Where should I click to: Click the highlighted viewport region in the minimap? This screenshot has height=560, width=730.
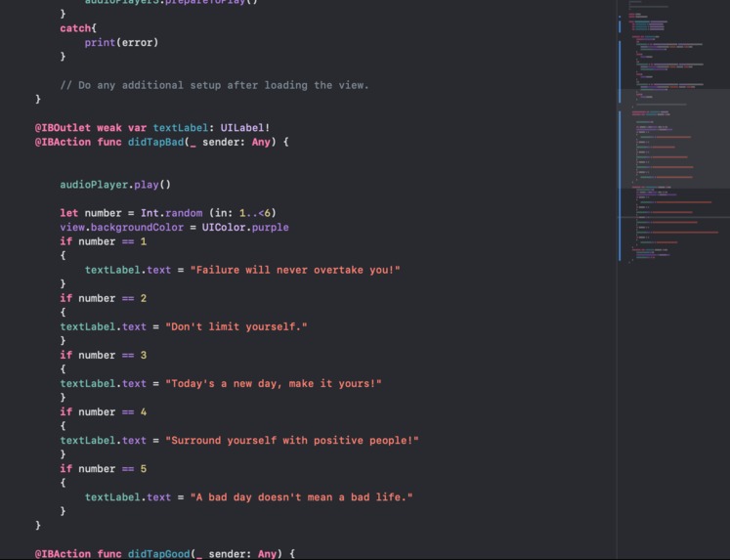(673, 139)
